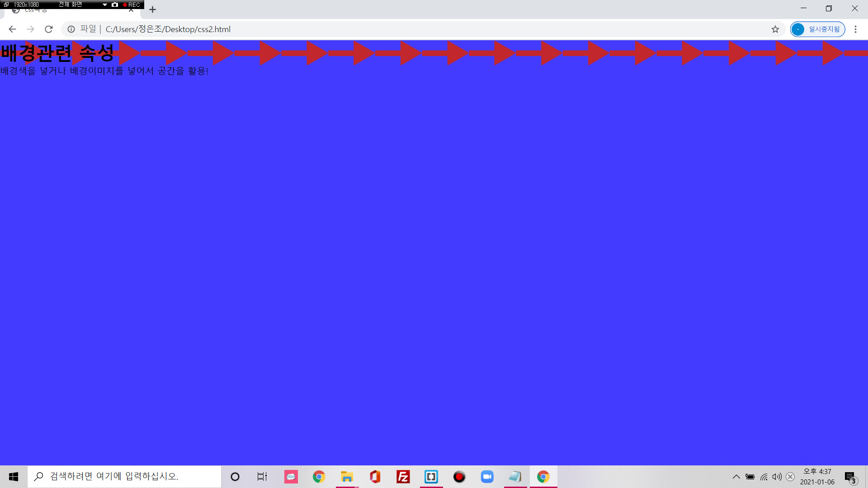Go back to previous page
The height and width of the screenshot is (488, 868).
[x=12, y=29]
